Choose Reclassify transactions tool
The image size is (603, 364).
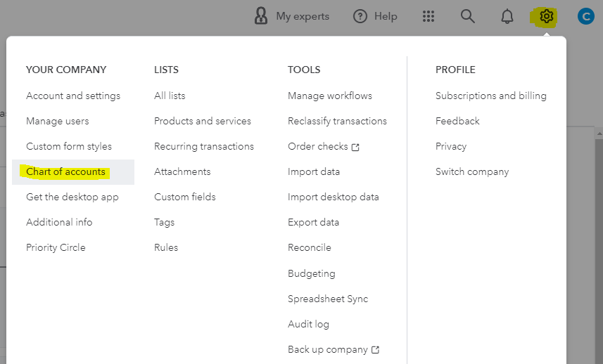337,121
